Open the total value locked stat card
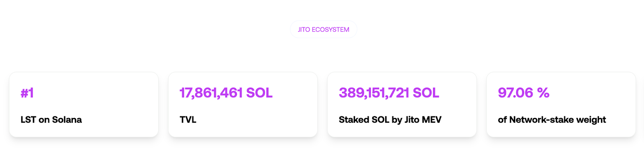The width and height of the screenshot is (644, 154). click(x=243, y=105)
